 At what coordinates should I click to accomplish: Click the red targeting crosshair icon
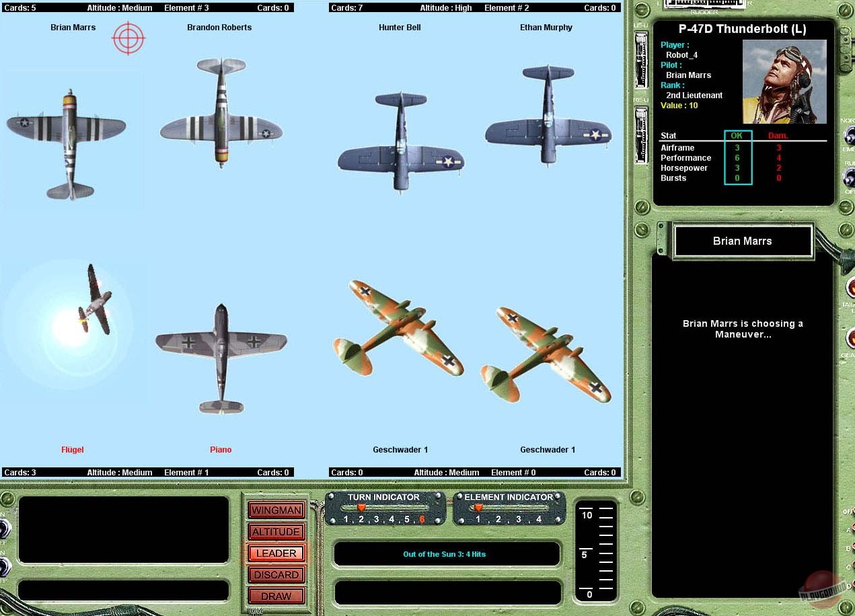click(x=128, y=38)
